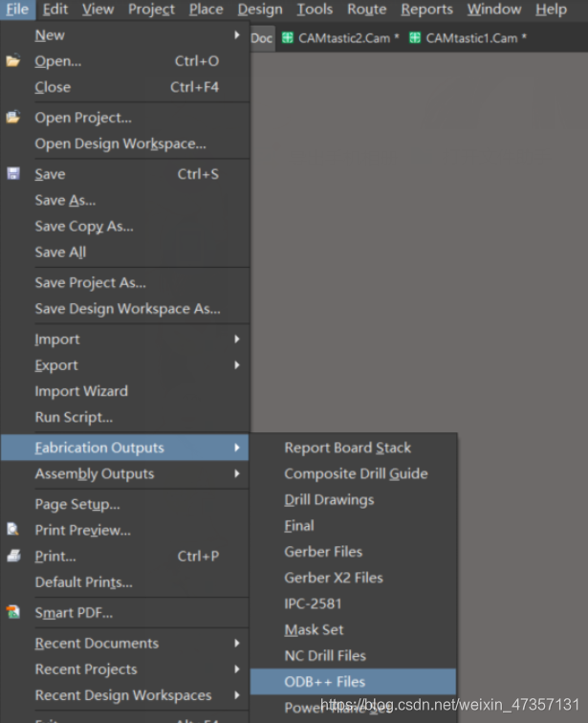Expand the Recent Projects submenu arrow

click(x=237, y=668)
